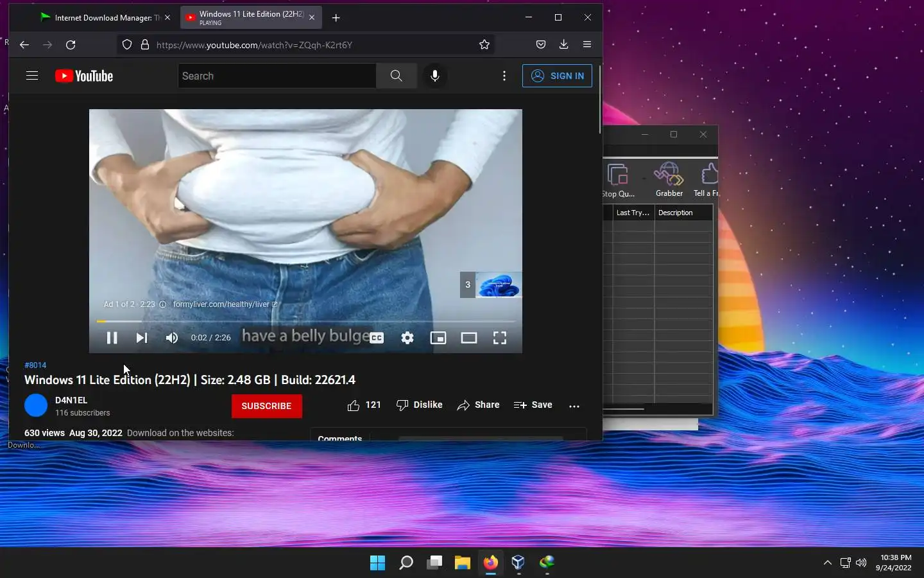Open Firefox downloads panel
The height and width of the screenshot is (578, 924).
click(x=563, y=44)
